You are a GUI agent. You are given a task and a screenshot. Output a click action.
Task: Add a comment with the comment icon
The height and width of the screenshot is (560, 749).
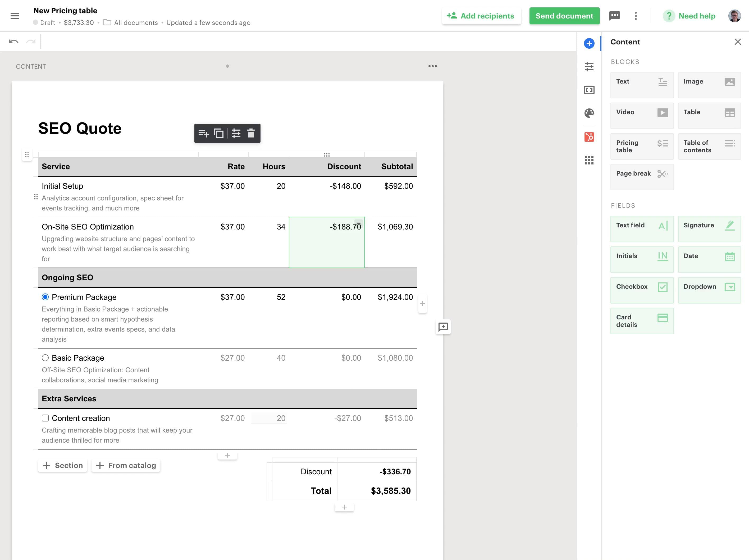point(443,327)
